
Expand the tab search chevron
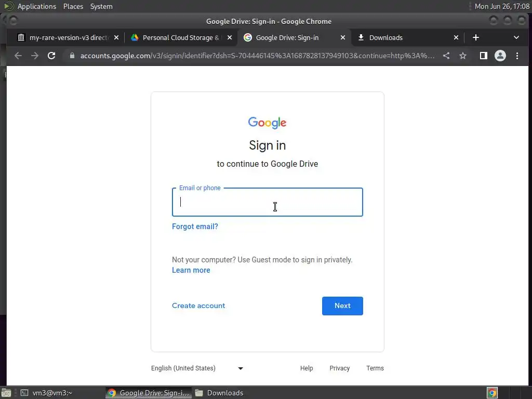(516, 37)
